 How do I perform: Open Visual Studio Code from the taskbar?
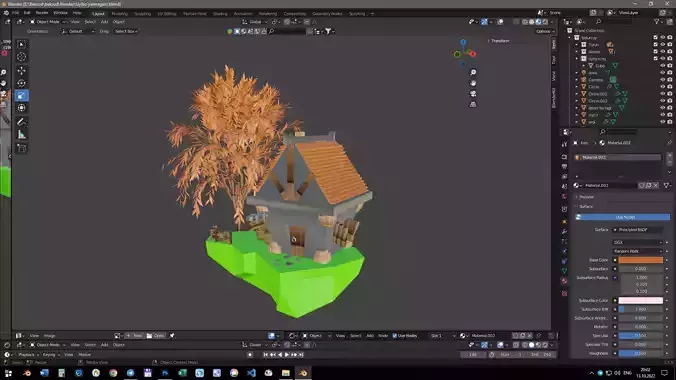[x=251, y=373]
